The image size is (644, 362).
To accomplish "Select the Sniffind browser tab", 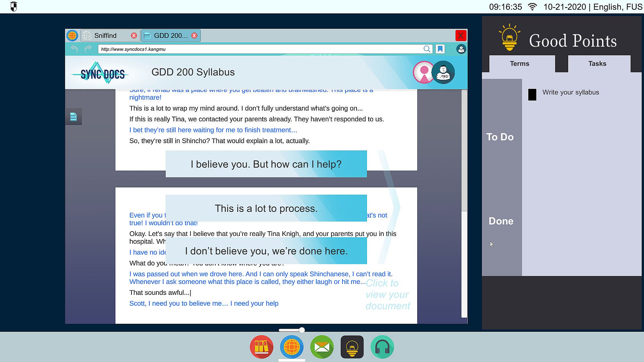I will [105, 36].
